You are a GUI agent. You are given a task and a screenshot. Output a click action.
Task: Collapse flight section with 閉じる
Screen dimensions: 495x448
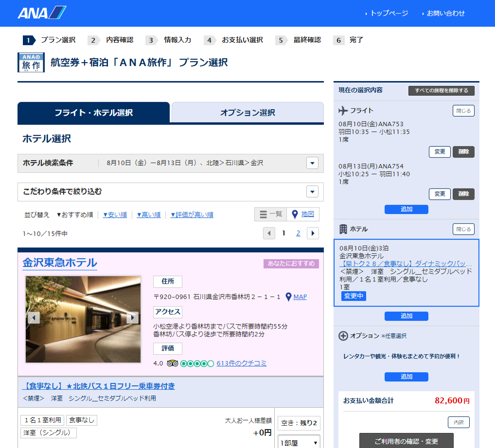coord(463,111)
